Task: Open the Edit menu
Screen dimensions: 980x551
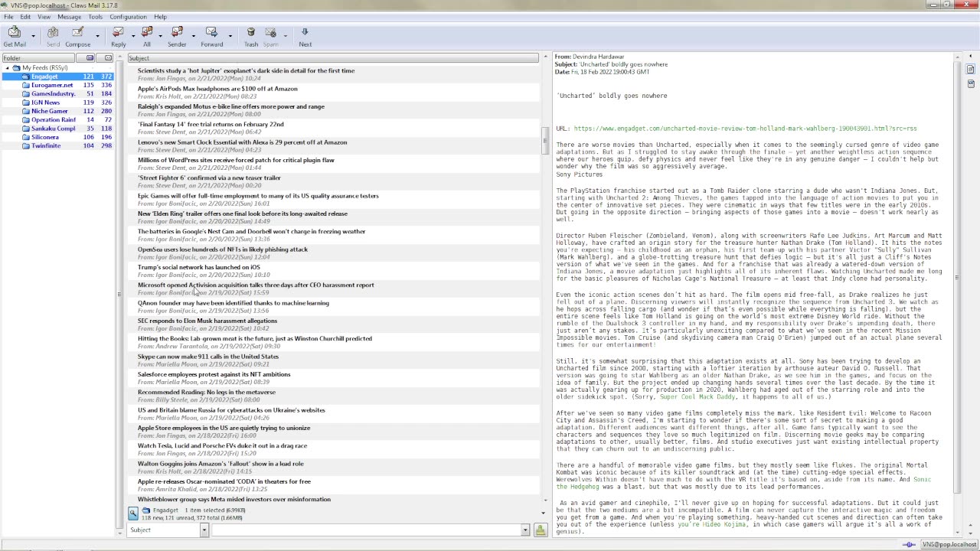Action: pyautogui.click(x=25, y=16)
